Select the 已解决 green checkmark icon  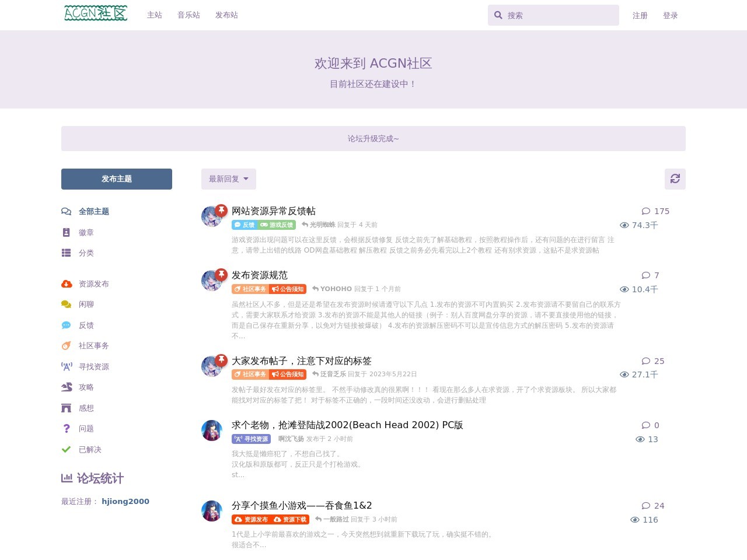tap(67, 449)
